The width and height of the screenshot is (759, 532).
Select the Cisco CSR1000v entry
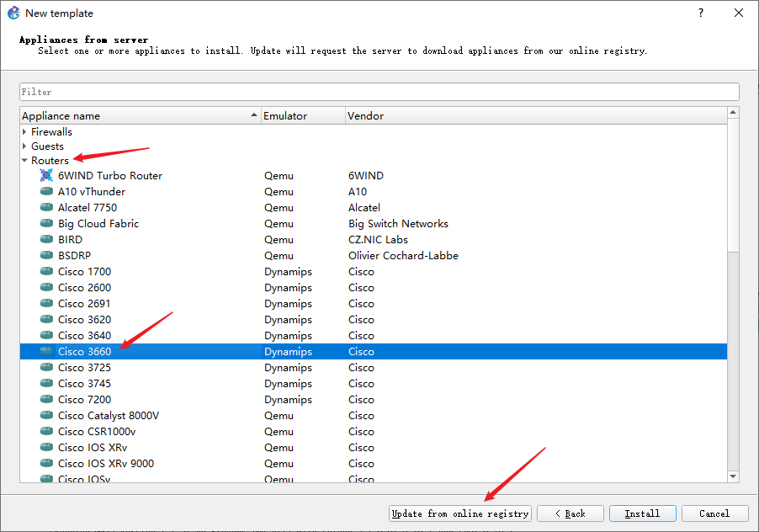point(97,431)
